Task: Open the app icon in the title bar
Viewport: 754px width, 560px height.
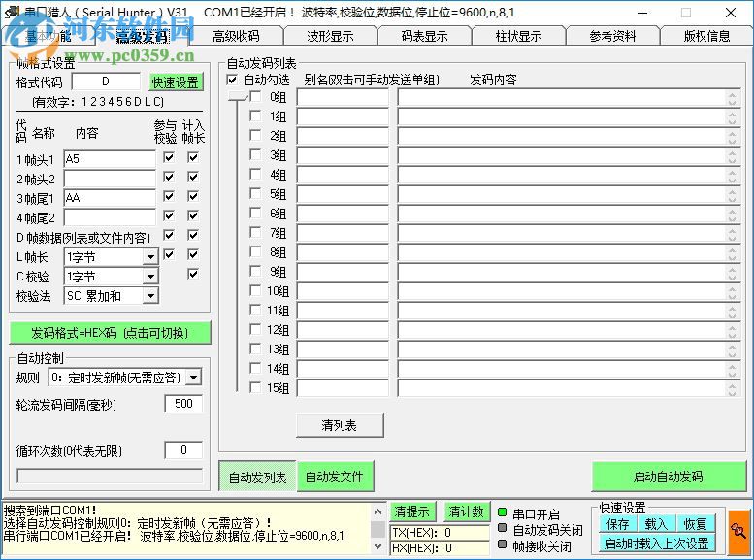Action: click(x=12, y=12)
